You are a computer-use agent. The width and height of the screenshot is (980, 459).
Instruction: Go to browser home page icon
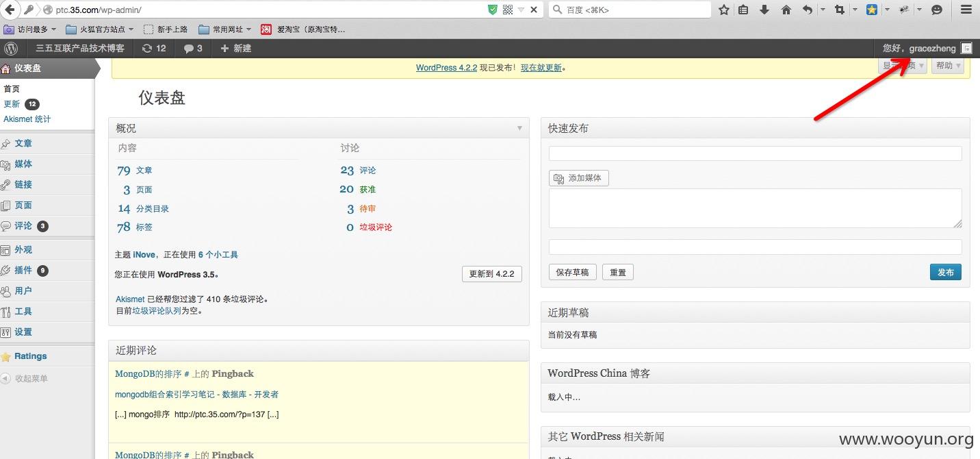(786, 10)
